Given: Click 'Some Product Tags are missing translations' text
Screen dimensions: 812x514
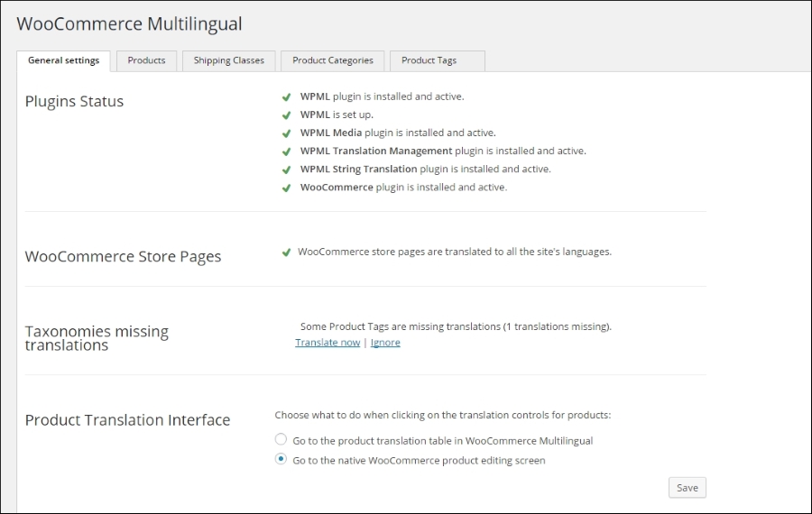Looking at the screenshot, I should click(456, 326).
